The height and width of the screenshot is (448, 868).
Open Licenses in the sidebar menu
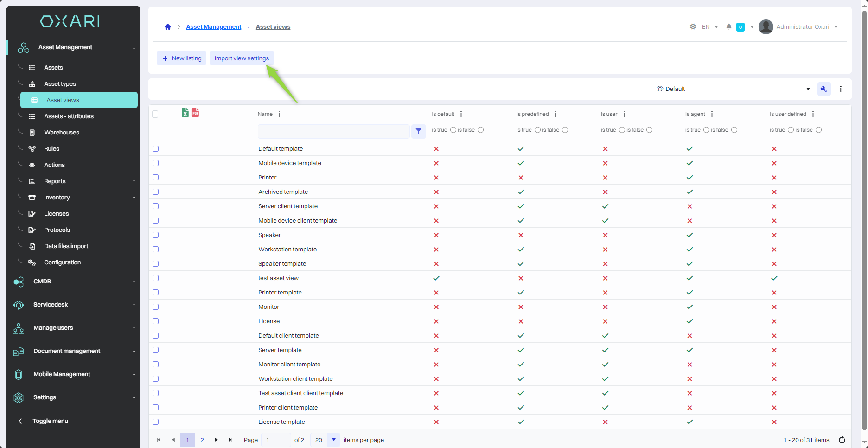tap(57, 214)
